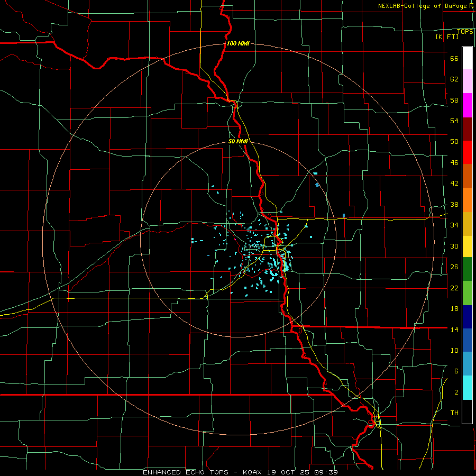Click legend value 62
The width and height of the screenshot is (476, 476).
454,79
